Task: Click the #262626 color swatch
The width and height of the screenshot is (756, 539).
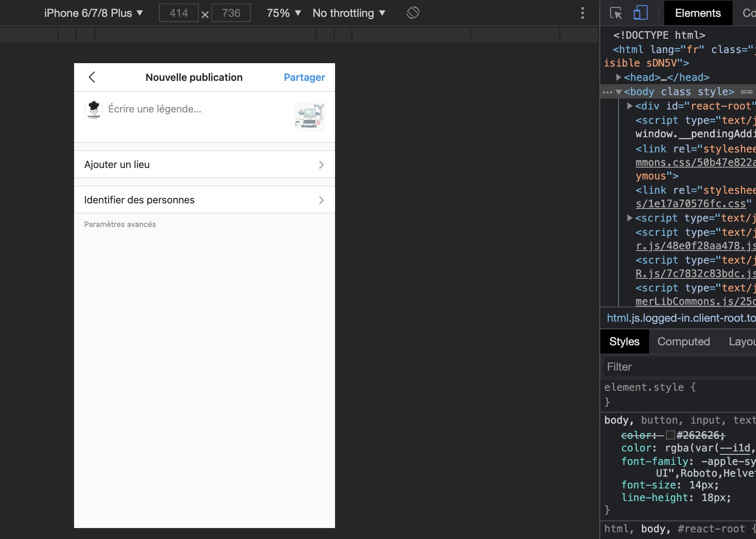Action: (671, 435)
